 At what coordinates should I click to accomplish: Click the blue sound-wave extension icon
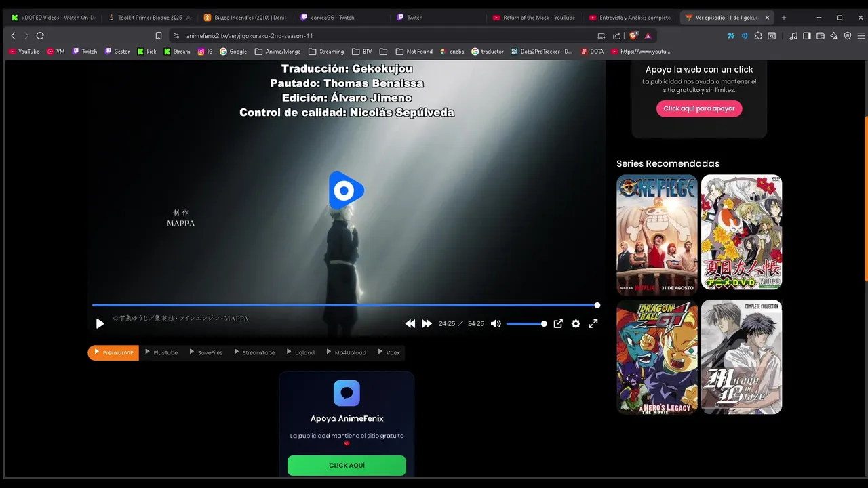click(x=745, y=35)
